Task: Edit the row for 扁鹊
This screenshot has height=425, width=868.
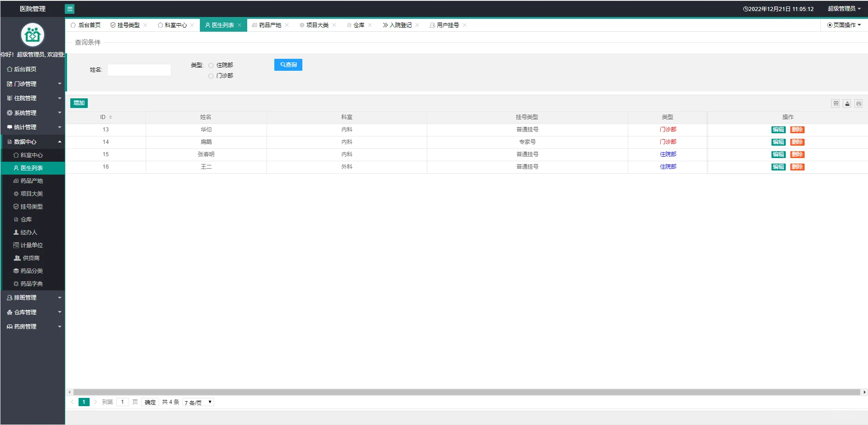Action: (778, 142)
